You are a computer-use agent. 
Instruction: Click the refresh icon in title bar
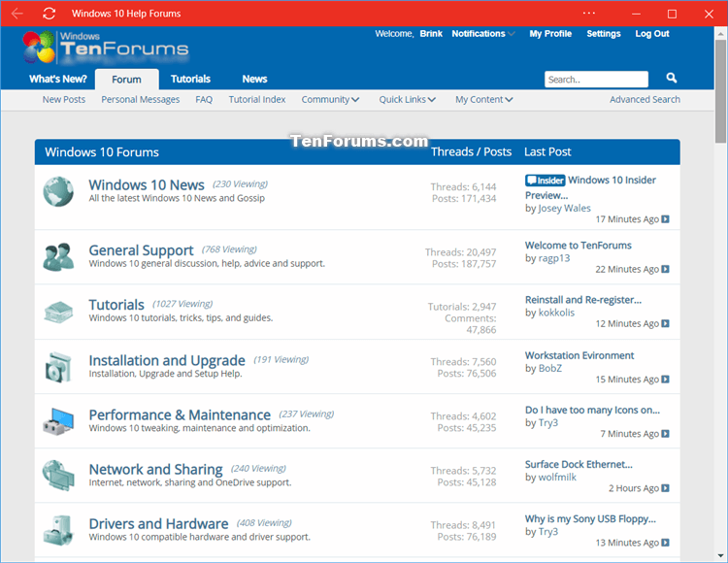pyautogui.click(x=50, y=14)
